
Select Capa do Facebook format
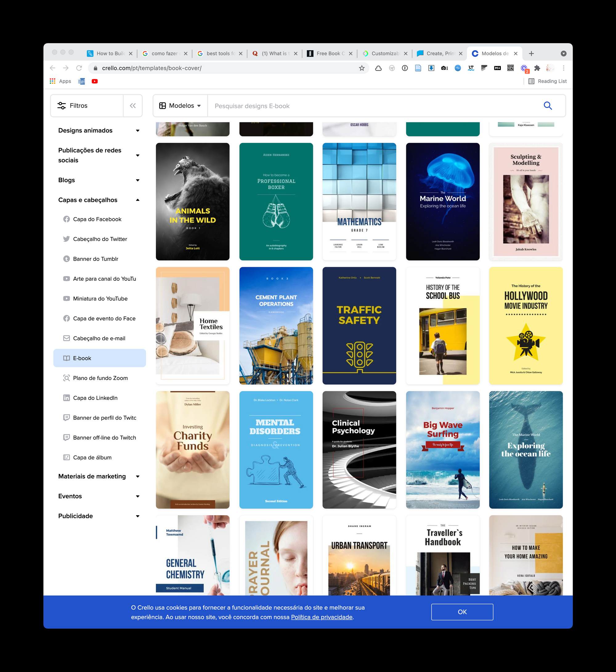[100, 219]
